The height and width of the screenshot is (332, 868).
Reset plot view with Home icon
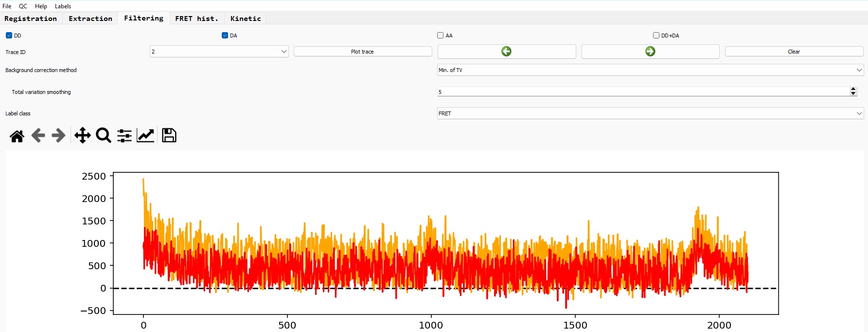pos(17,135)
